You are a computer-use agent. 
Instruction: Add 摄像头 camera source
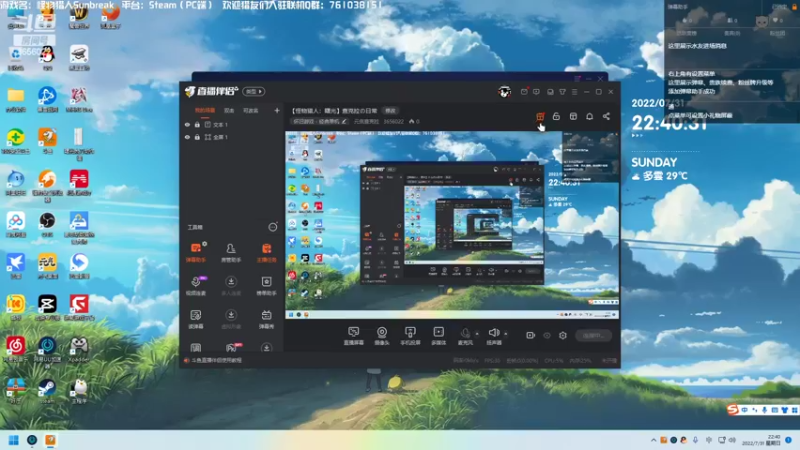click(x=382, y=336)
